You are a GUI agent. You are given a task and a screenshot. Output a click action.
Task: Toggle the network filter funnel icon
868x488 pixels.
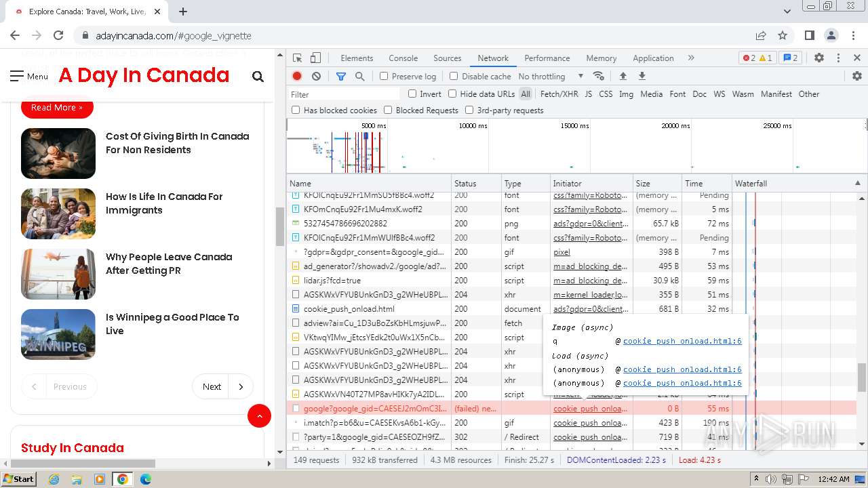point(341,77)
